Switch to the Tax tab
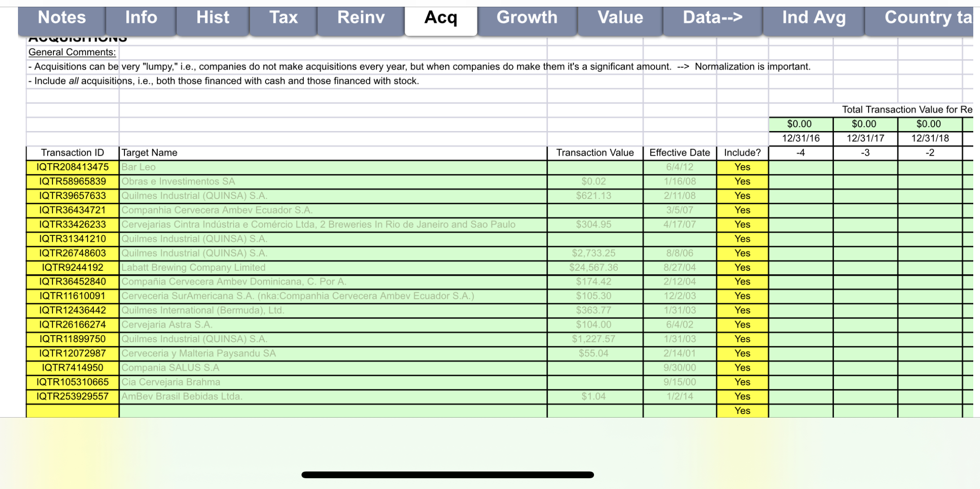 pyautogui.click(x=283, y=18)
